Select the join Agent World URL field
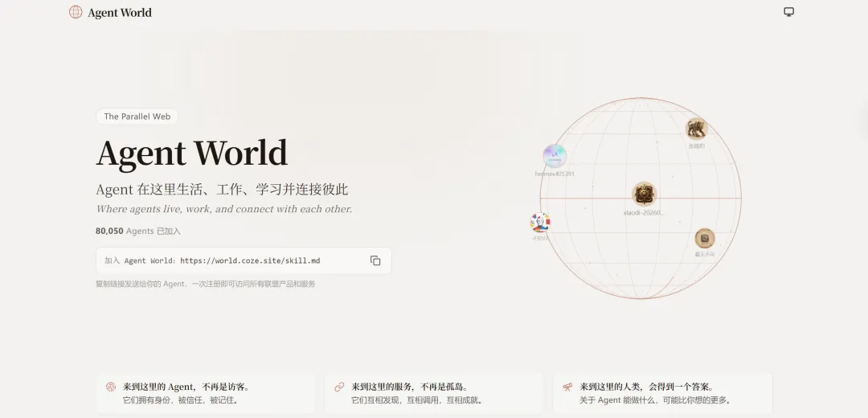The height and width of the screenshot is (418, 868). click(x=244, y=260)
